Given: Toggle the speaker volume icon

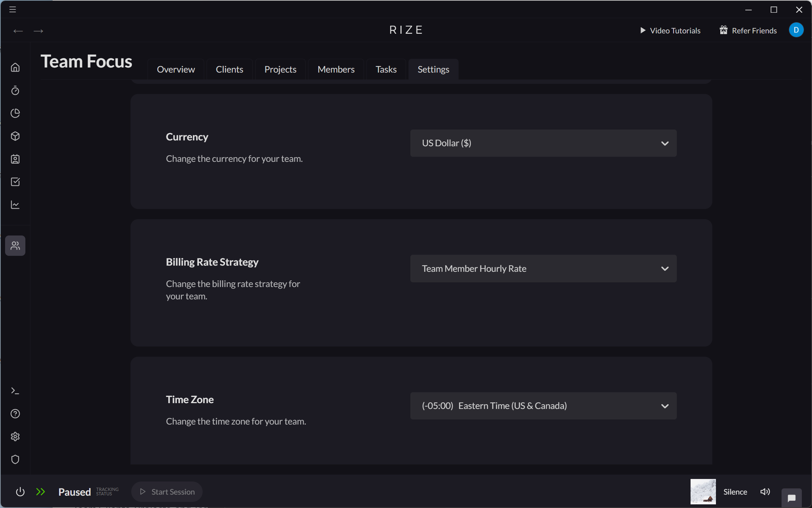Looking at the screenshot, I should click(765, 492).
